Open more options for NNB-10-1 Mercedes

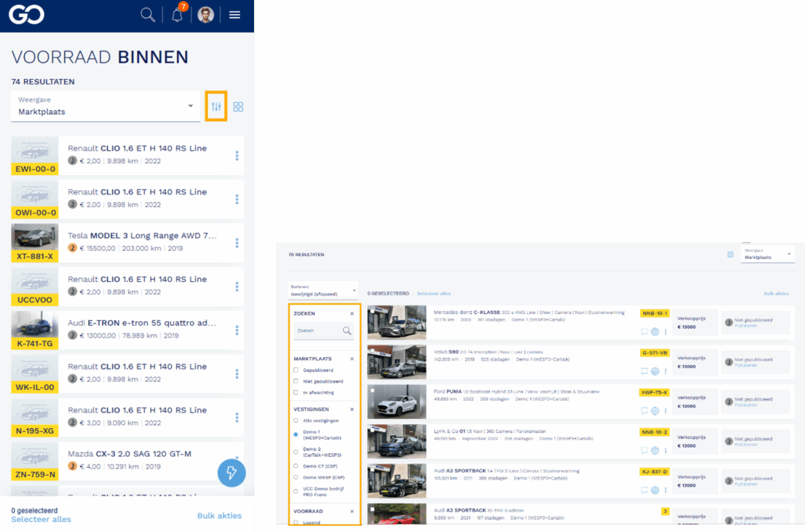click(665, 331)
